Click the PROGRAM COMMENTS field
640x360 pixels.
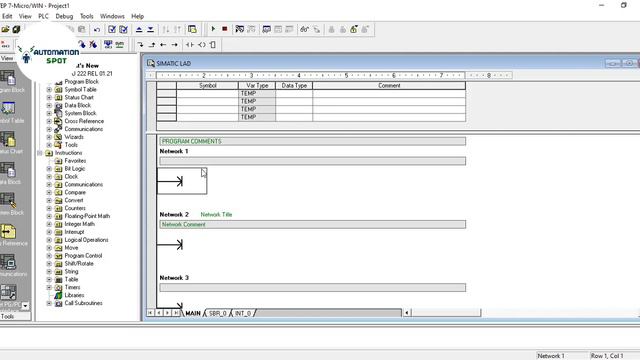[313, 141]
